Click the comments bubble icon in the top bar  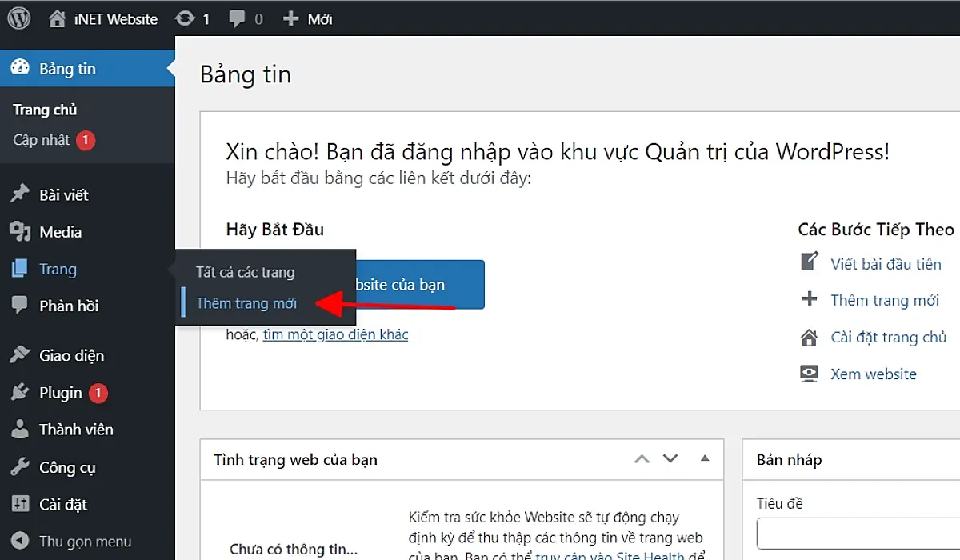click(238, 18)
